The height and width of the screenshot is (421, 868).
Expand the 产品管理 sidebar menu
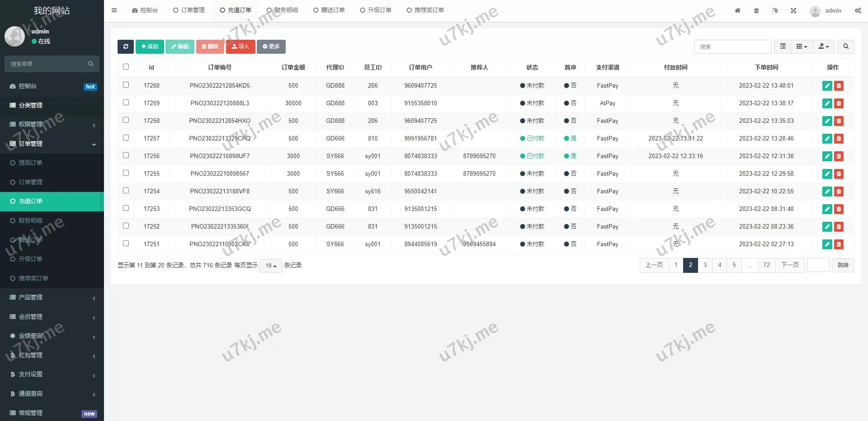pyautogui.click(x=52, y=298)
